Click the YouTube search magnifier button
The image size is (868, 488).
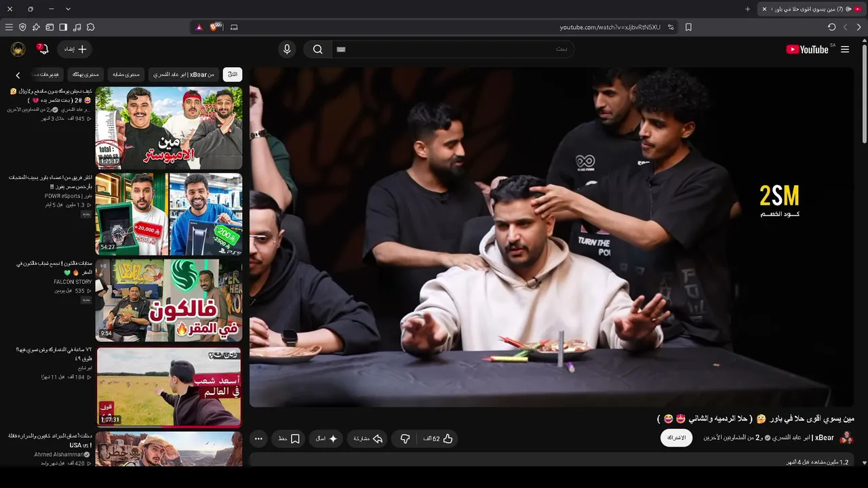(x=317, y=49)
